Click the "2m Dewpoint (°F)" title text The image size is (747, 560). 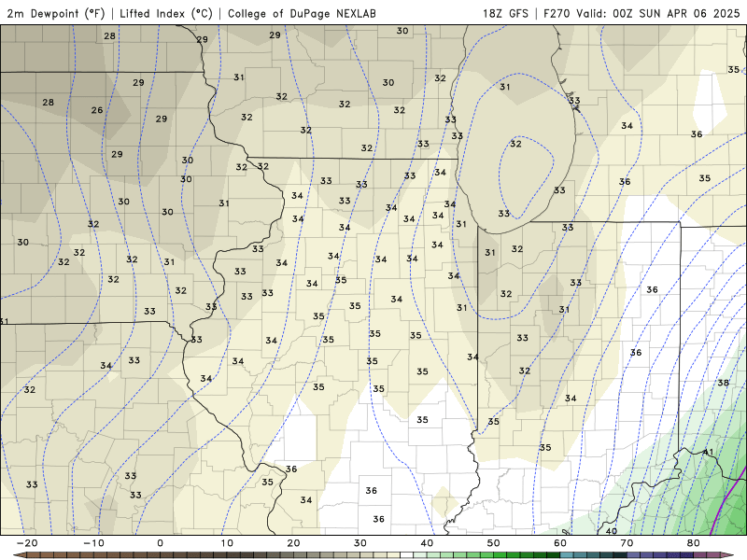[x=56, y=13]
